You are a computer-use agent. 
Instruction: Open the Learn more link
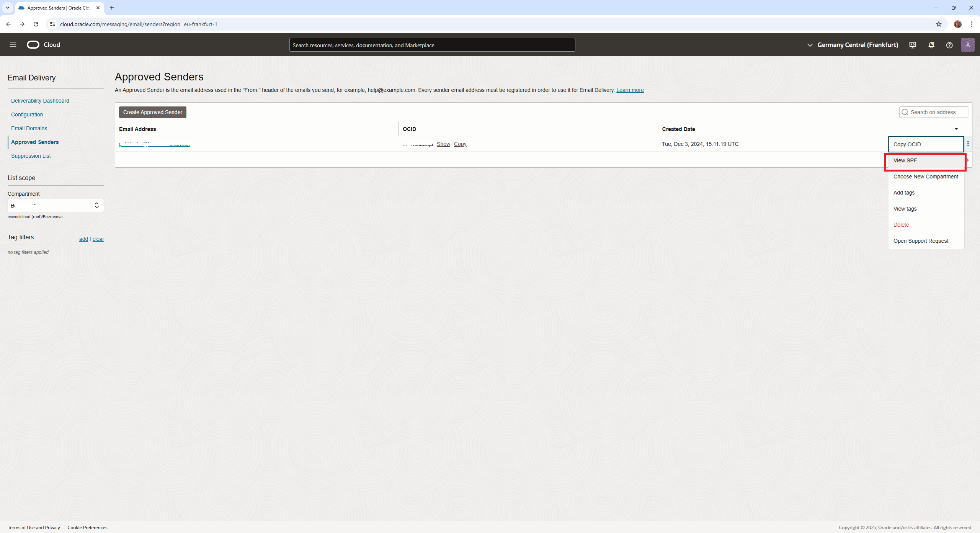[x=630, y=90]
